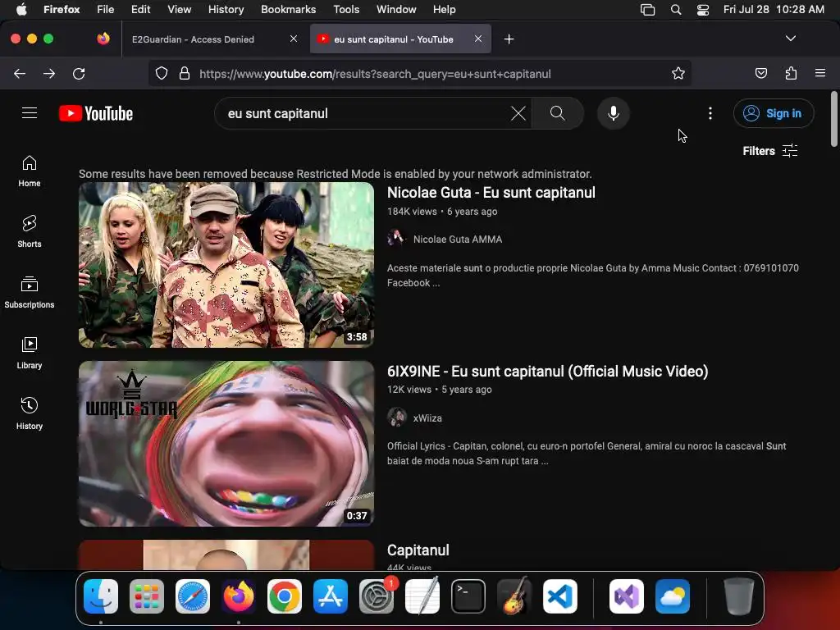This screenshot has height=630, width=840.
Task: Open the Tools menu
Action: pos(346,10)
